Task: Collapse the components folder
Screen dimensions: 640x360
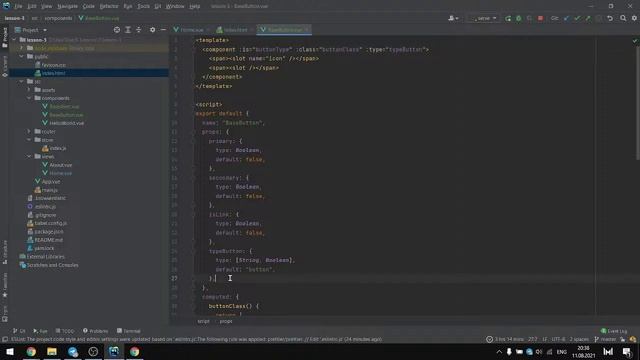Action: [x=29, y=98]
